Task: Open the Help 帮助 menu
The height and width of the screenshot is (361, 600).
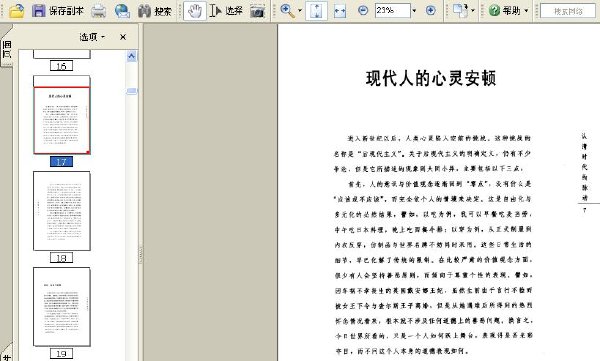Action: [505, 11]
